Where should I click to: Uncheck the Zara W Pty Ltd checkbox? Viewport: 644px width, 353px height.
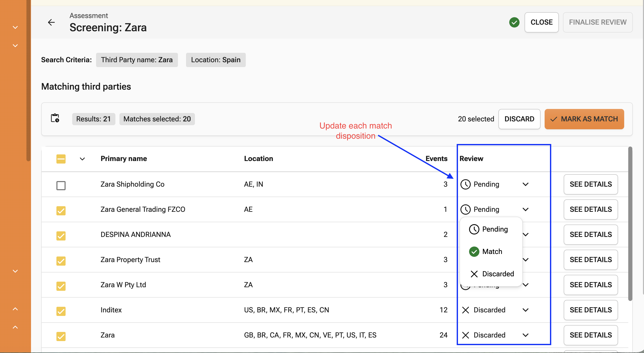click(x=61, y=286)
